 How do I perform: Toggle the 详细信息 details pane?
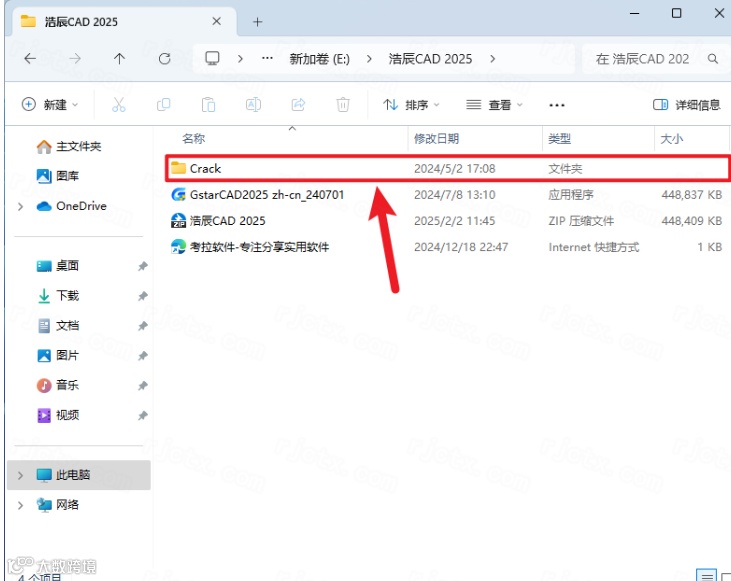(686, 104)
